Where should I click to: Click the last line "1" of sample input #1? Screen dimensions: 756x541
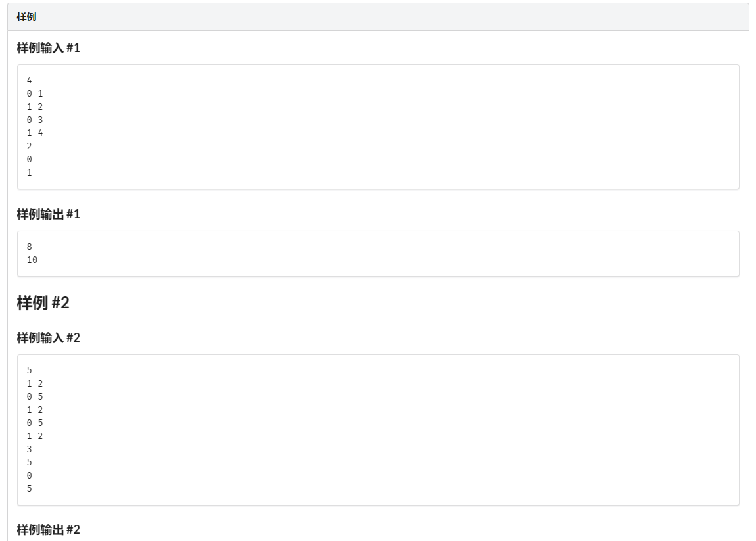[x=30, y=172]
